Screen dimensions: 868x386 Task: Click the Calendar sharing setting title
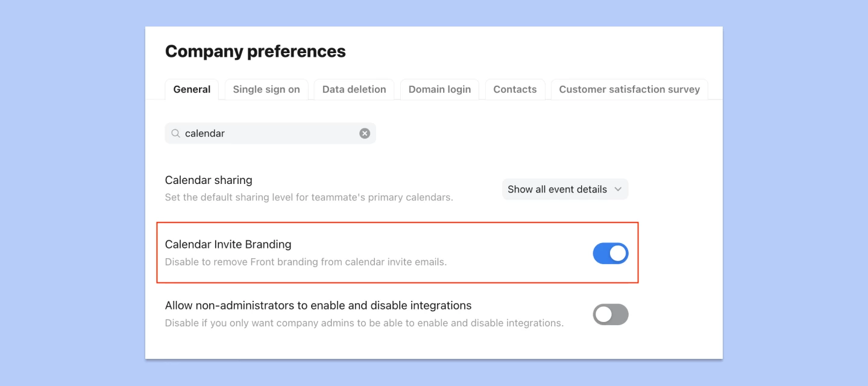pos(209,180)
